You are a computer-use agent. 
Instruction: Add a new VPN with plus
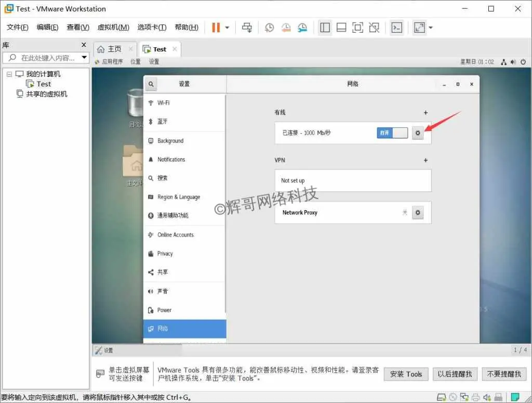[425, 160]
